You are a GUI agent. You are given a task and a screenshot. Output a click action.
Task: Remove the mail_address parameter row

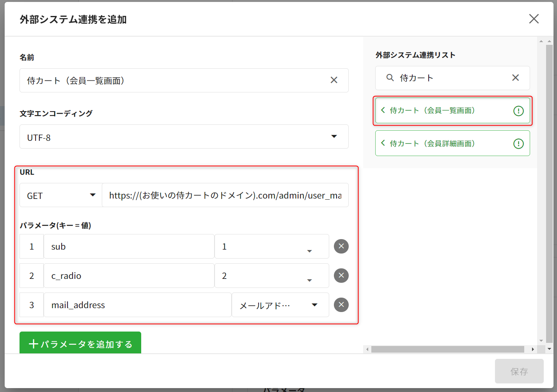coord(341,305)
